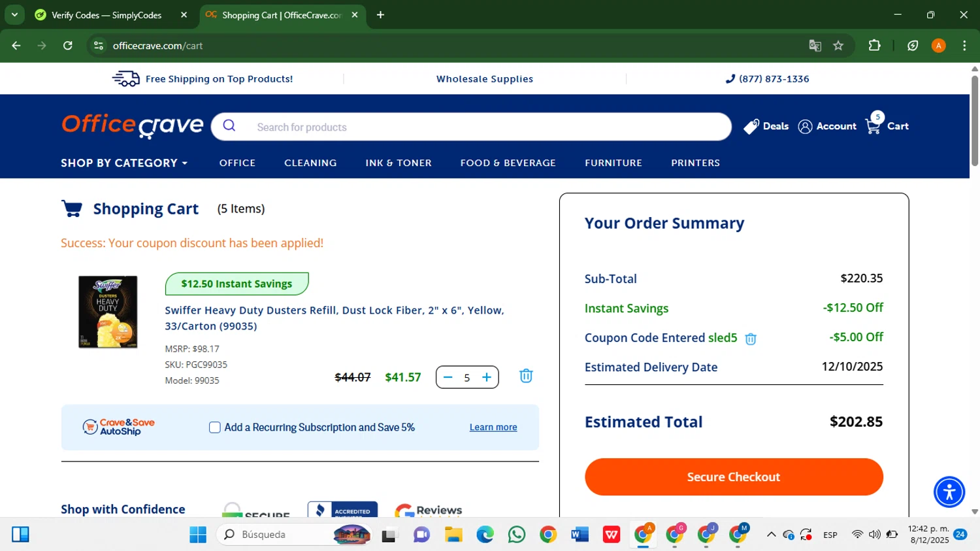Open the accessibility widget button
980x551 pixels.
coord(949,492)
